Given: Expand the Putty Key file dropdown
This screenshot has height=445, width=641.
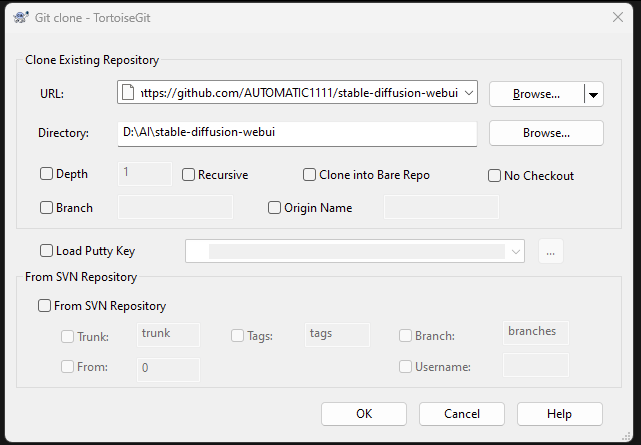Looking at the screenshot, I should point(515,251).
